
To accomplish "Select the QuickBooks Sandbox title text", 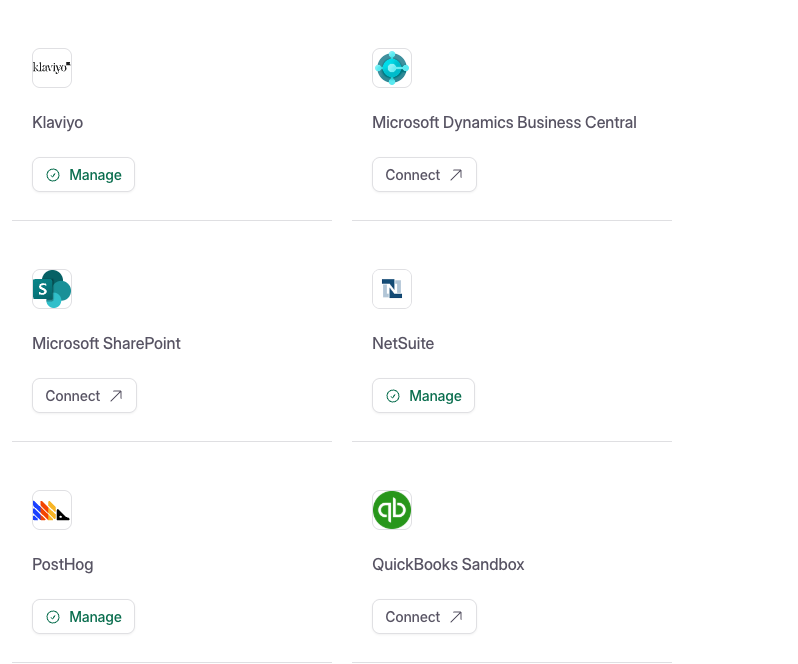I will pyautogui.click(x=448, y=564).
